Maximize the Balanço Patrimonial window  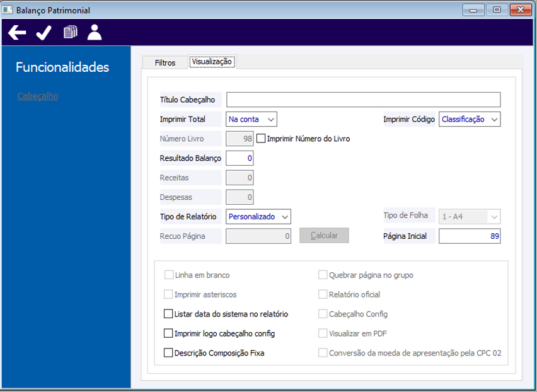tap(497, 10)
